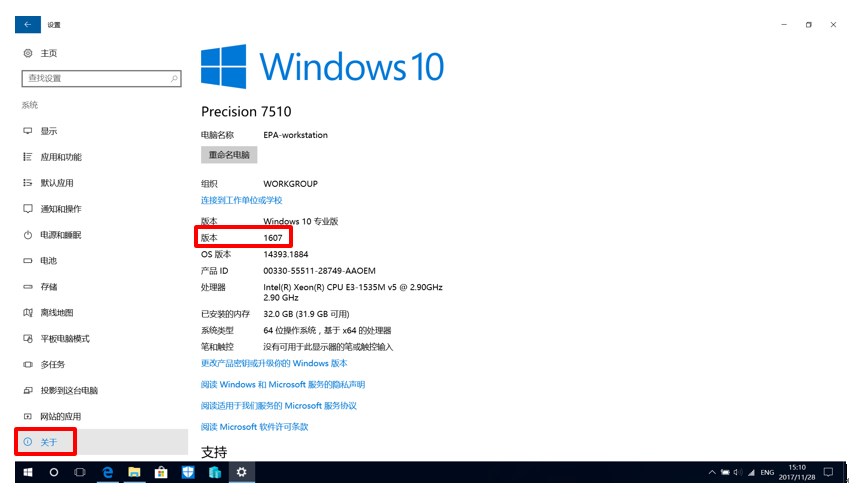Open the 隐私声明 privacy statement link

283,384
